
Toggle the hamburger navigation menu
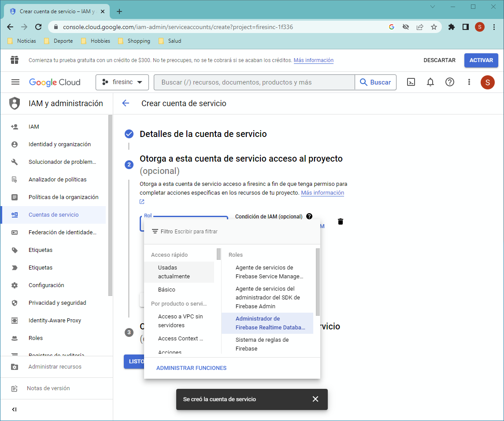pos(15,82)
